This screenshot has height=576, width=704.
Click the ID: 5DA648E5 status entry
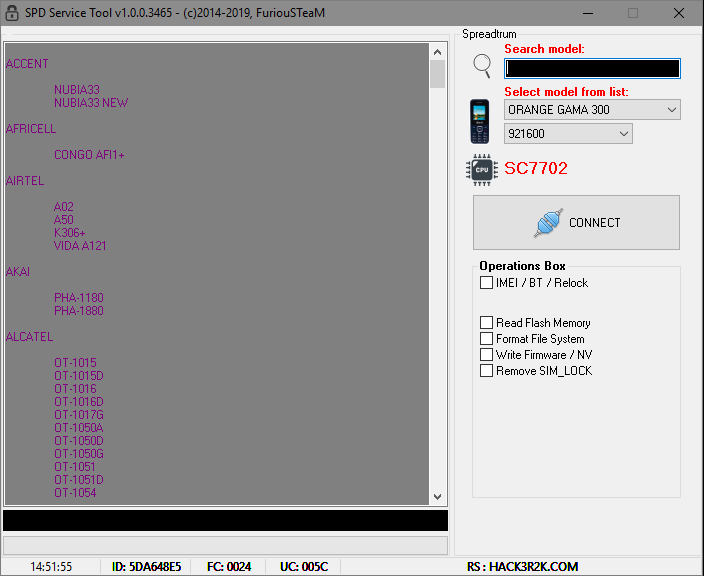click(146, 567)
